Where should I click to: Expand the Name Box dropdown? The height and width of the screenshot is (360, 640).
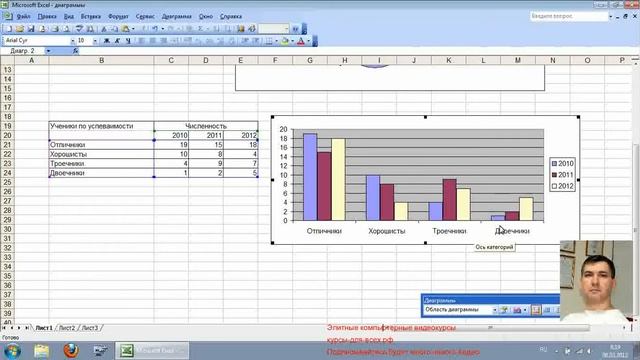click(x=48, y=51)
